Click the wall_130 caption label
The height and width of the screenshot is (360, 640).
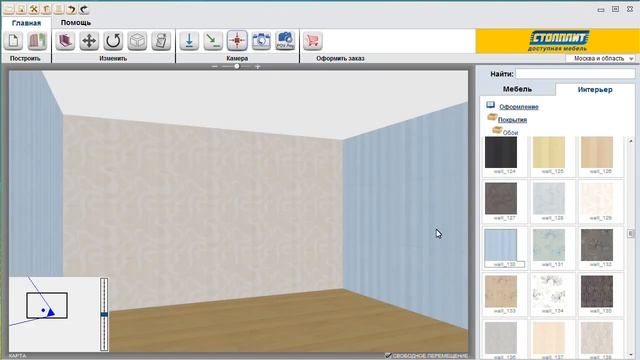pyautogui.click(x=504, y=264)
